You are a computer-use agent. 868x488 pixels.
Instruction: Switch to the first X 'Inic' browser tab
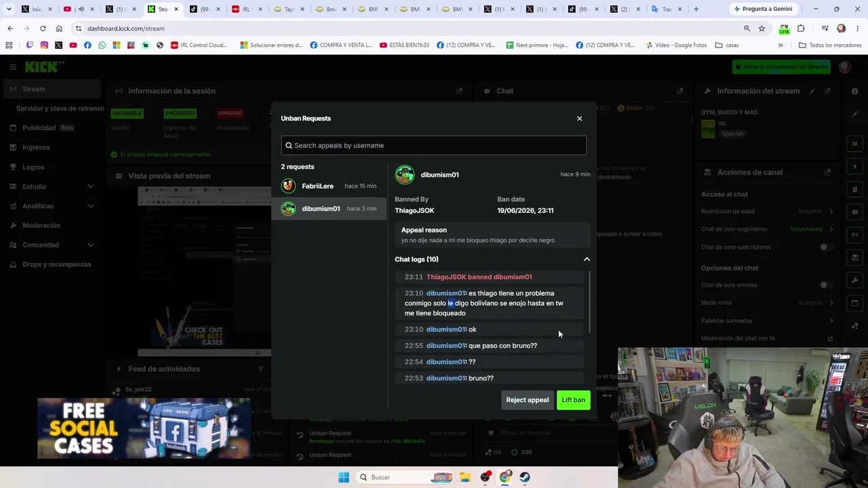coord(36,9)
